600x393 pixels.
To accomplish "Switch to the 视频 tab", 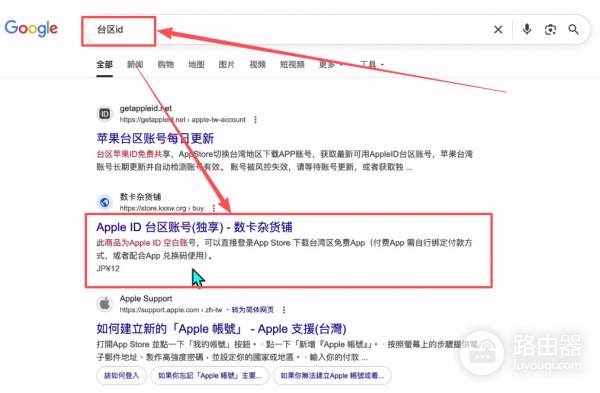I will click(258, 64).
